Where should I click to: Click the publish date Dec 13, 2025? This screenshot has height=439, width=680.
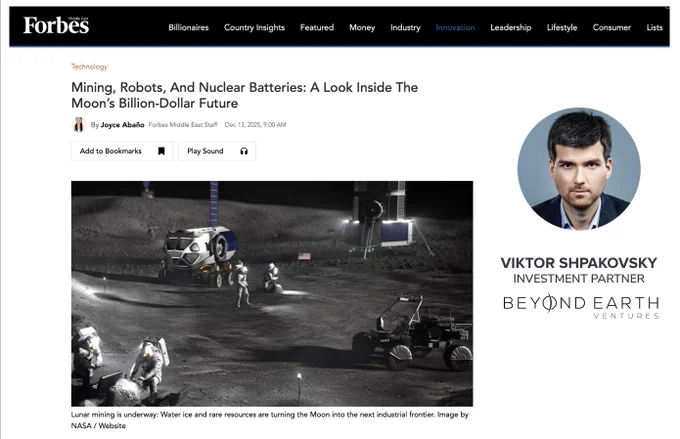pyautogui.click(x=255, y=124)
